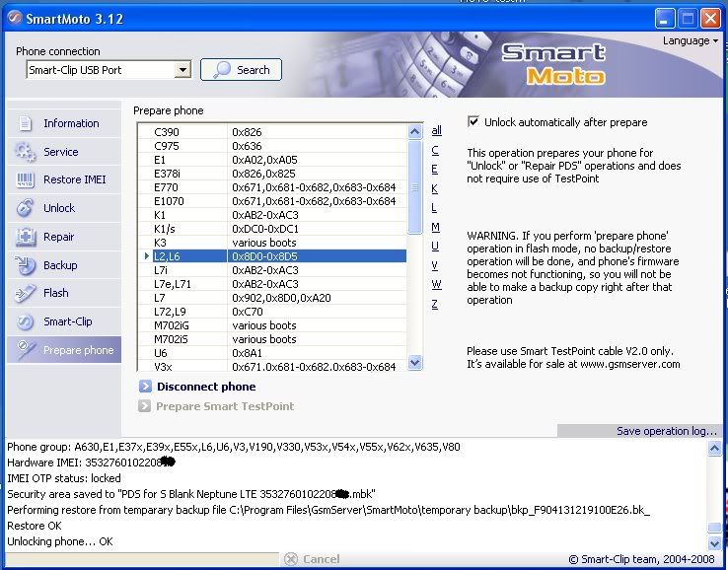Click the Backup disc icon
This screenshot has height=570, width=728.
pyautogui.click(x=25, y=265)
